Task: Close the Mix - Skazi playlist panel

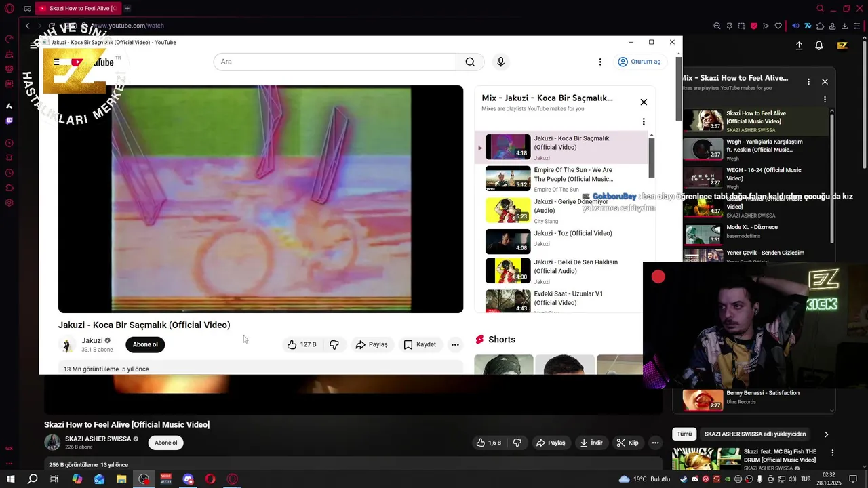Action: pyautogui.click(x=825, y=81)
